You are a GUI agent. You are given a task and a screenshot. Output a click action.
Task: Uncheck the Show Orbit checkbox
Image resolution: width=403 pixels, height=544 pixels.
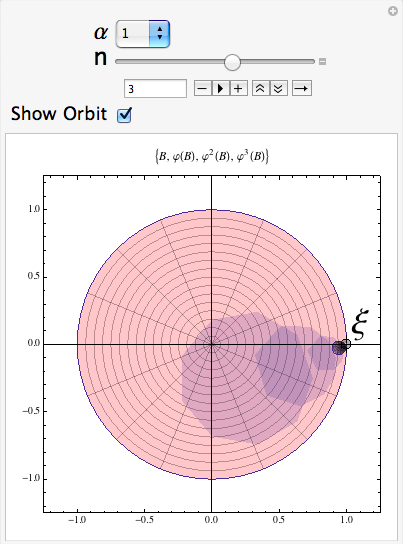click(x=124, y=114)
